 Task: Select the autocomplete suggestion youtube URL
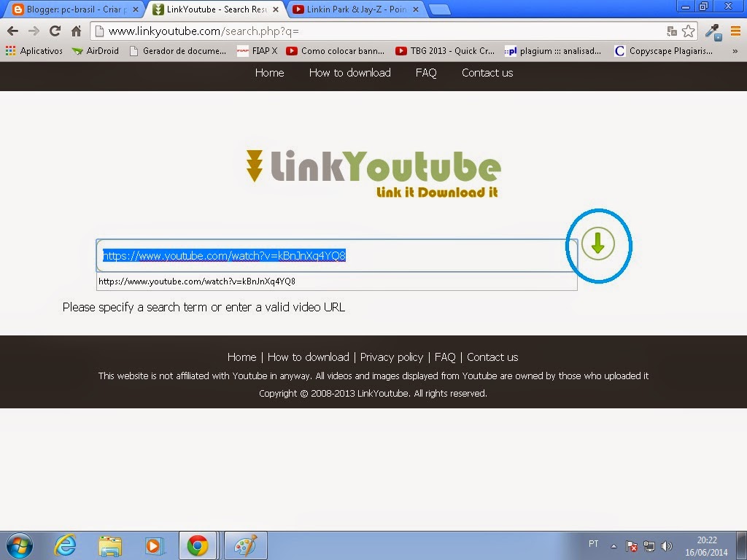(337, 281)
